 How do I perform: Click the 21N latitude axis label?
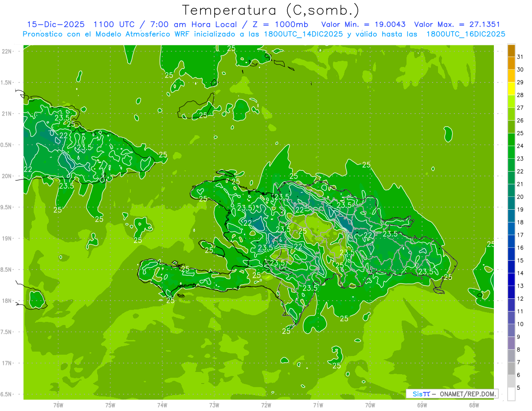[x=7, y=114]
